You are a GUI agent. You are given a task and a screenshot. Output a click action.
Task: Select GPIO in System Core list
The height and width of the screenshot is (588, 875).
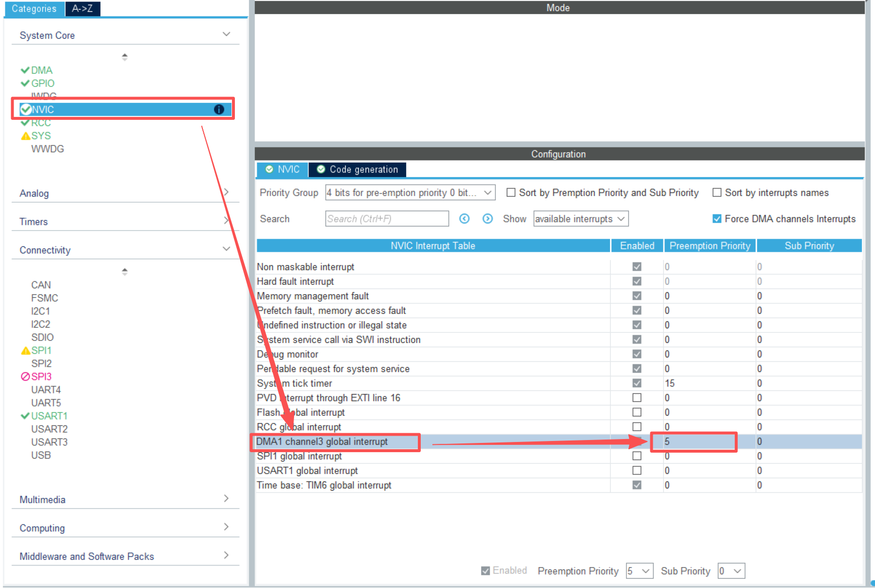pyautogui.click(x=43, y=83)
